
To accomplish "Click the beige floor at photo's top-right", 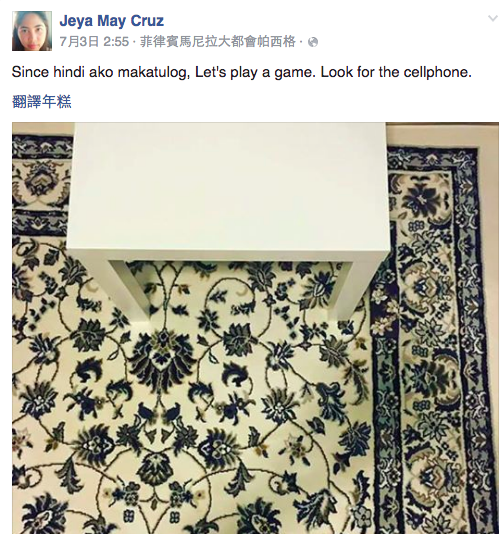I will (443, 134).
